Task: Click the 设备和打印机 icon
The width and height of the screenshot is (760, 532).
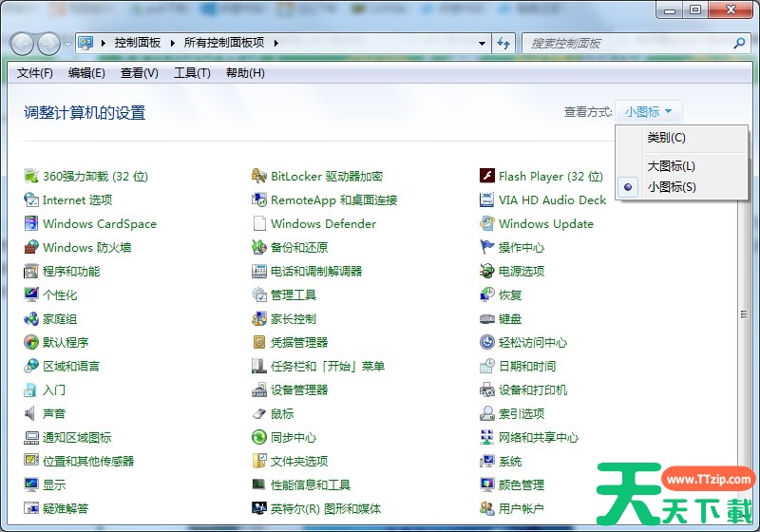Action: coord(487,390)
